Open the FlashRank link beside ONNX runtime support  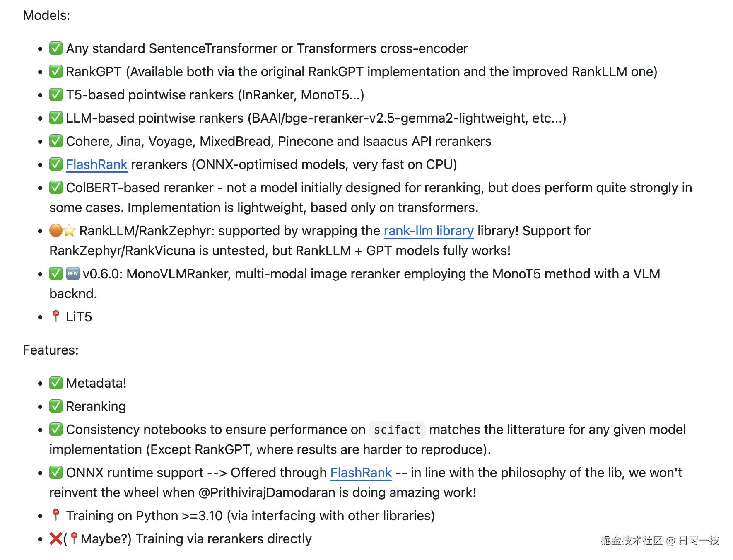361,473
